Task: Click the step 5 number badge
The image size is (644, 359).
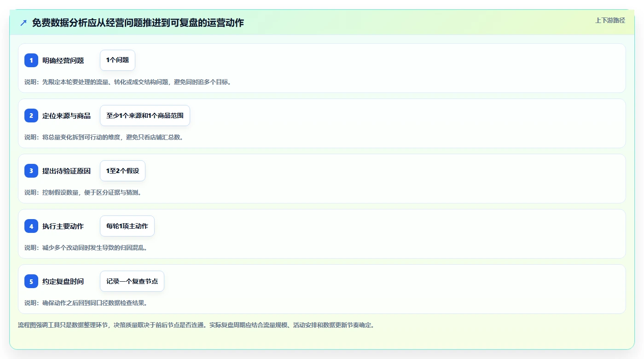Action: click(31, 281)
